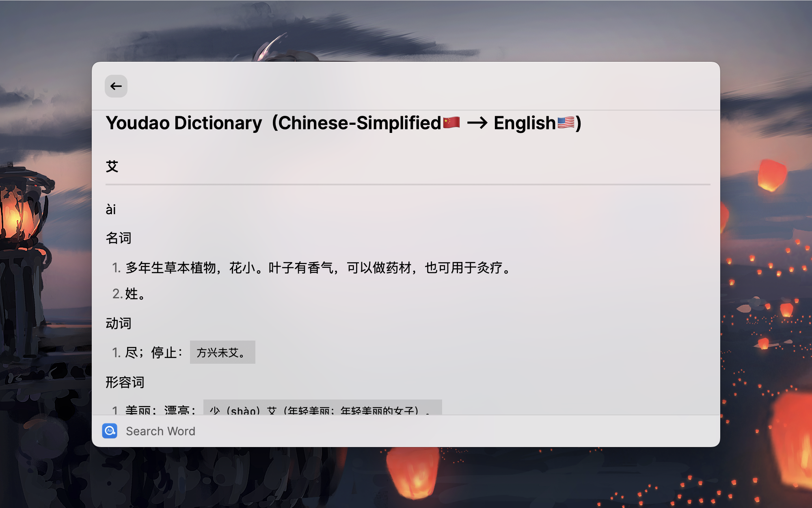Screen dimensions: 812x508
Task: Select the headword character 艾
Action: click(112, 167)
